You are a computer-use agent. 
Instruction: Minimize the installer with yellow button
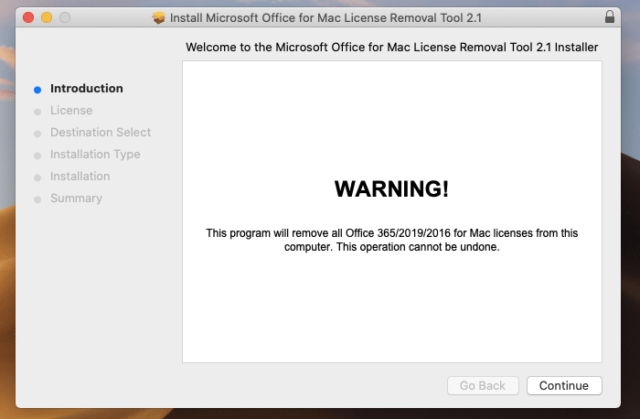click(x=47, y=18)
